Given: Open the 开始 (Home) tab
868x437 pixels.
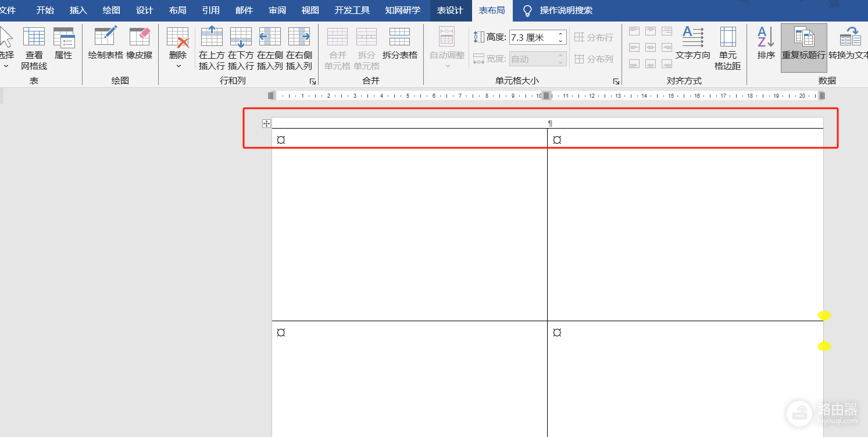Looking at the screenshot, I should [x=45, y=10].
